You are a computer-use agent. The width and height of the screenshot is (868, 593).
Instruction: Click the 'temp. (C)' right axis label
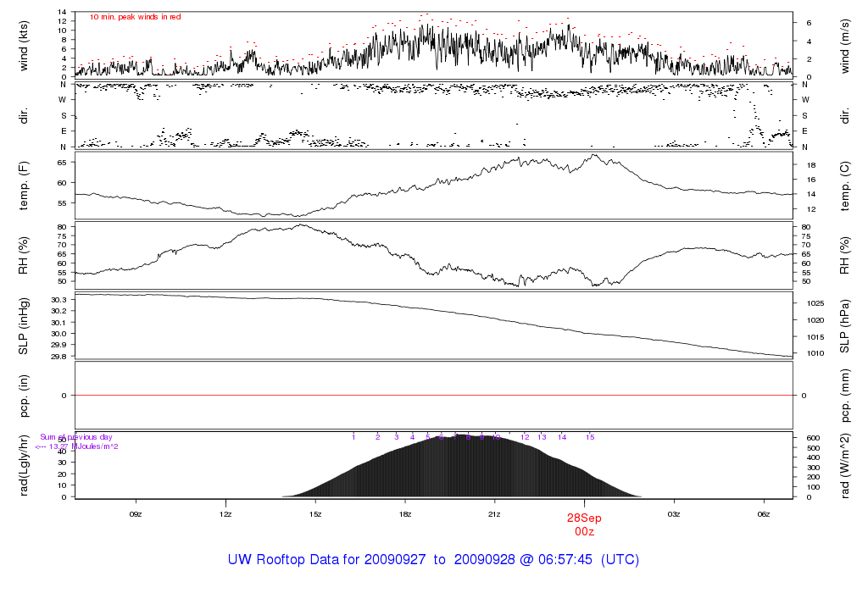pos(844,185)
